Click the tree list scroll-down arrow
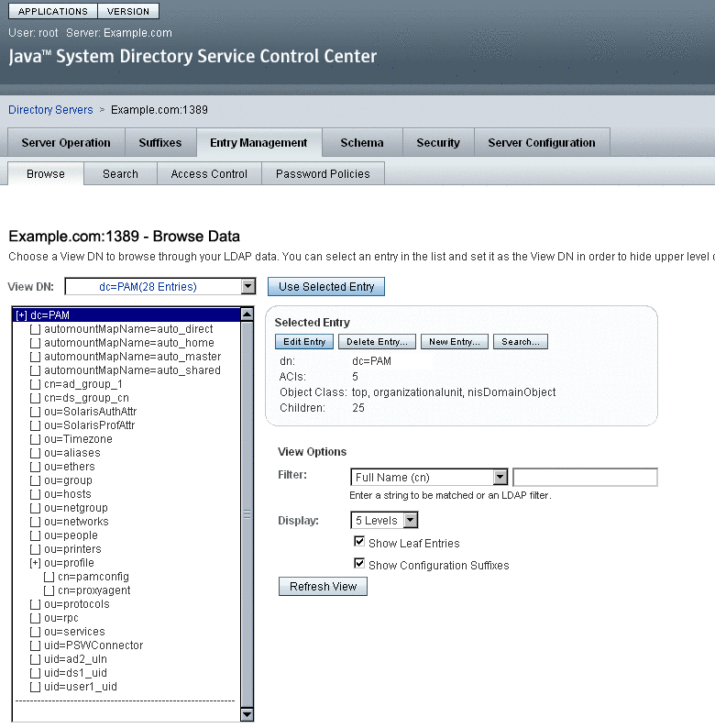 point(247,714)
